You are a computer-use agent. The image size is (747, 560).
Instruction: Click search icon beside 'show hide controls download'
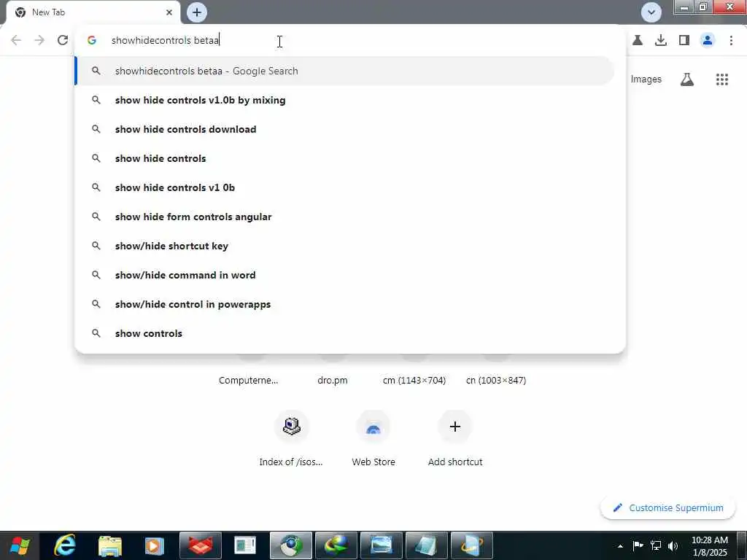coord(96,129)
